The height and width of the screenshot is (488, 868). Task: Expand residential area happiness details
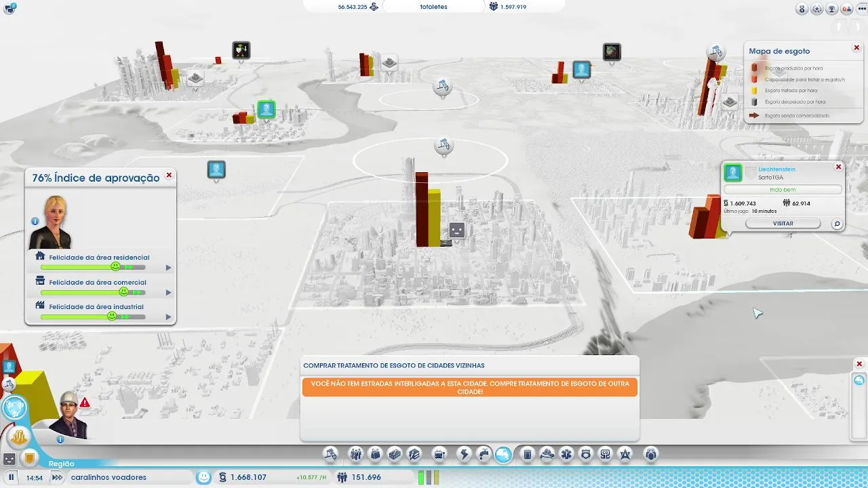click(168, 268)
